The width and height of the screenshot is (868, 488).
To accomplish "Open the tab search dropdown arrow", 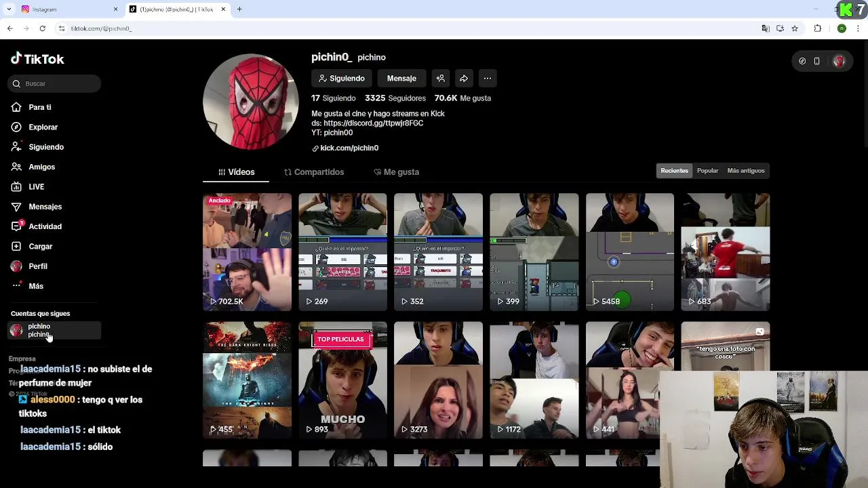I will click(9, 9).
